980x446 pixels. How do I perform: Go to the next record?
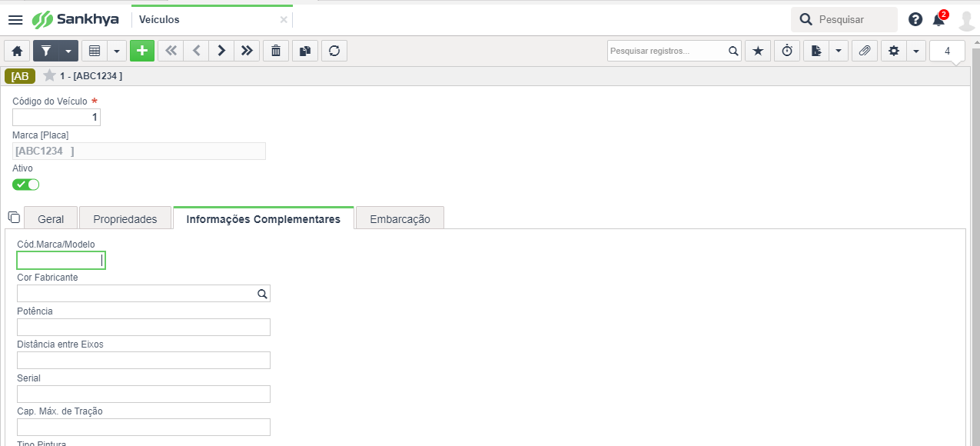click(x=221, y=51)
